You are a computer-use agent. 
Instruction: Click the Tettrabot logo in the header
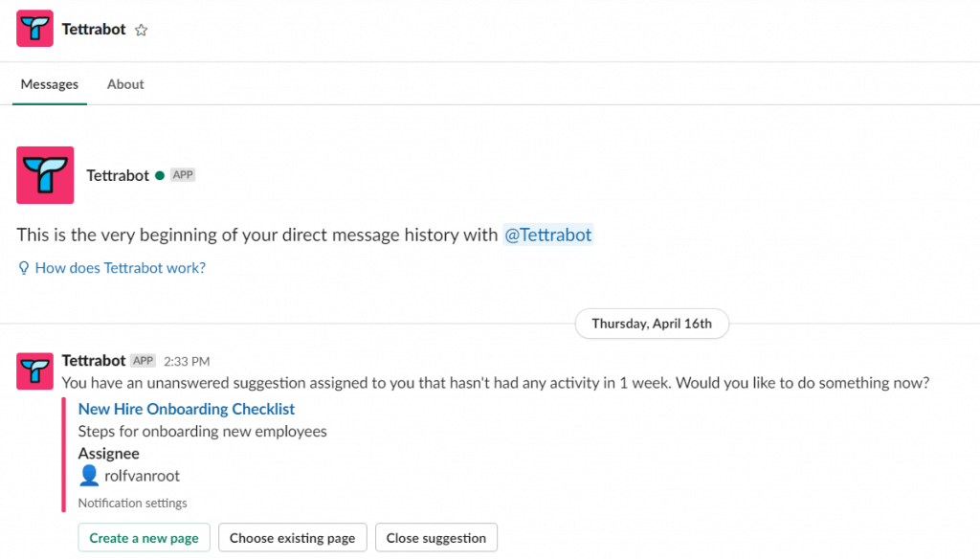[34, 29]
